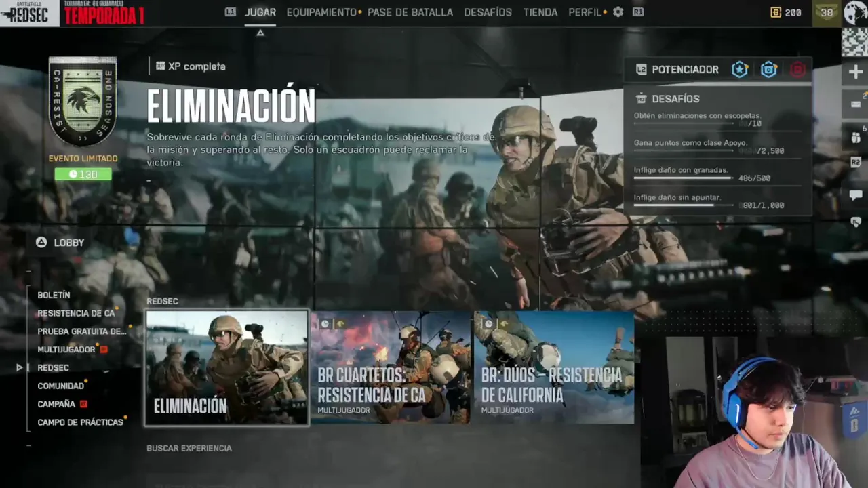Select the BR Cuartetos Resistencia de CA card

click(391, 368)
